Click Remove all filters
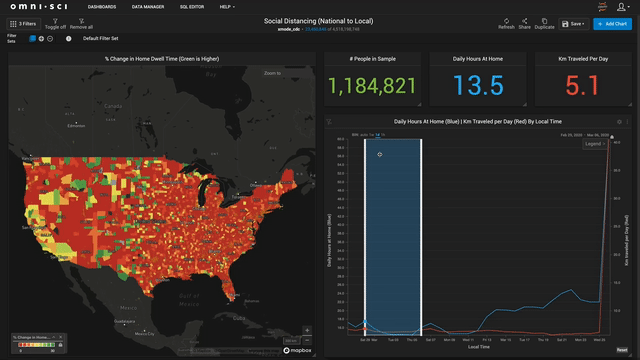 pyautogui.click(x=81, y=24)
